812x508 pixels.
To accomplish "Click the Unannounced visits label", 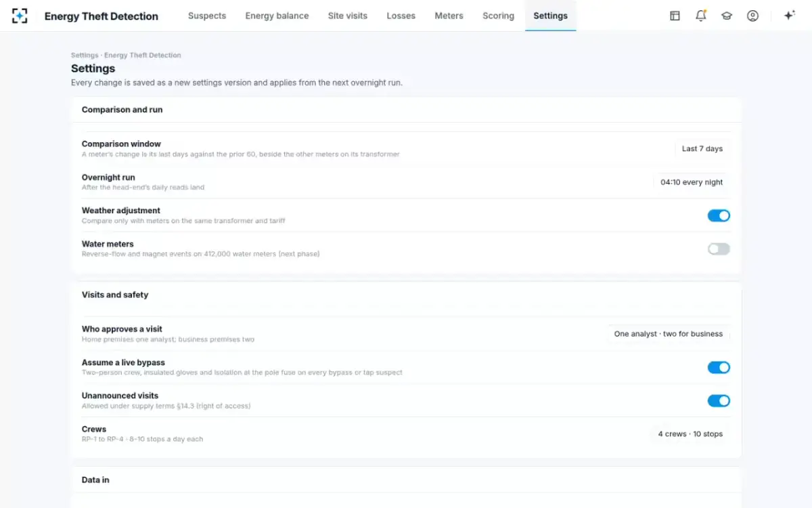I will (120, 396).
